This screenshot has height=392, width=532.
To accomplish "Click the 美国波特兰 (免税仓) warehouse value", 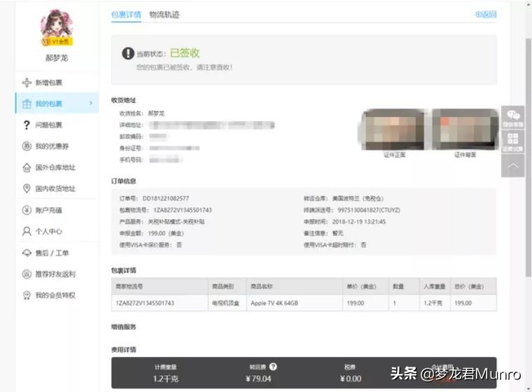I will 358,199.
